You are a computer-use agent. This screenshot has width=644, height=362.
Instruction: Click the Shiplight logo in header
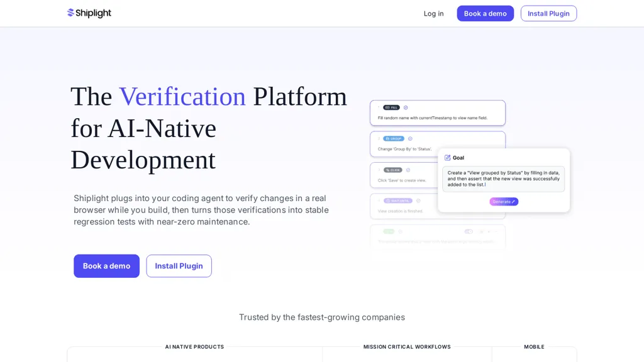(x=89, y=13)
